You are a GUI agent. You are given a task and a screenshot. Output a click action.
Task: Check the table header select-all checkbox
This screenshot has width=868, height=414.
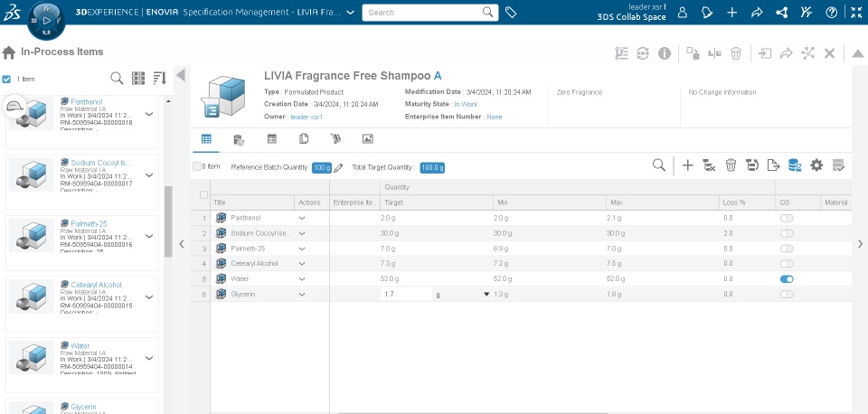(203, 195)
